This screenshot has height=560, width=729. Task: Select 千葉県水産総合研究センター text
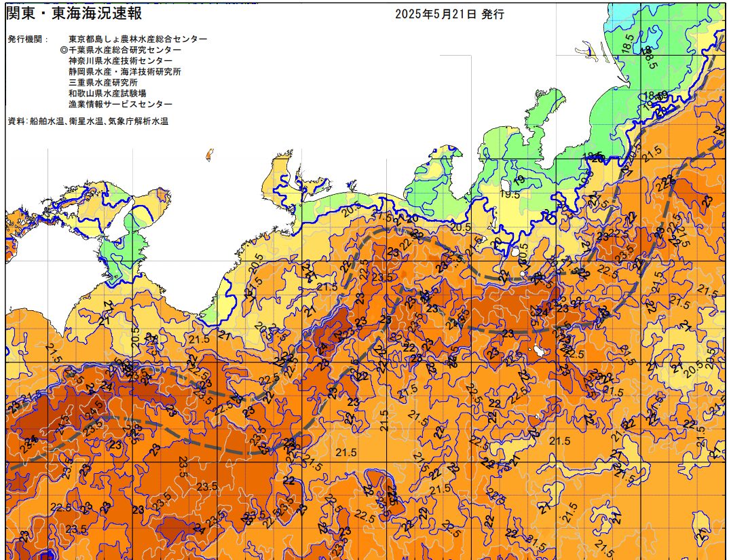pos(124,50)
